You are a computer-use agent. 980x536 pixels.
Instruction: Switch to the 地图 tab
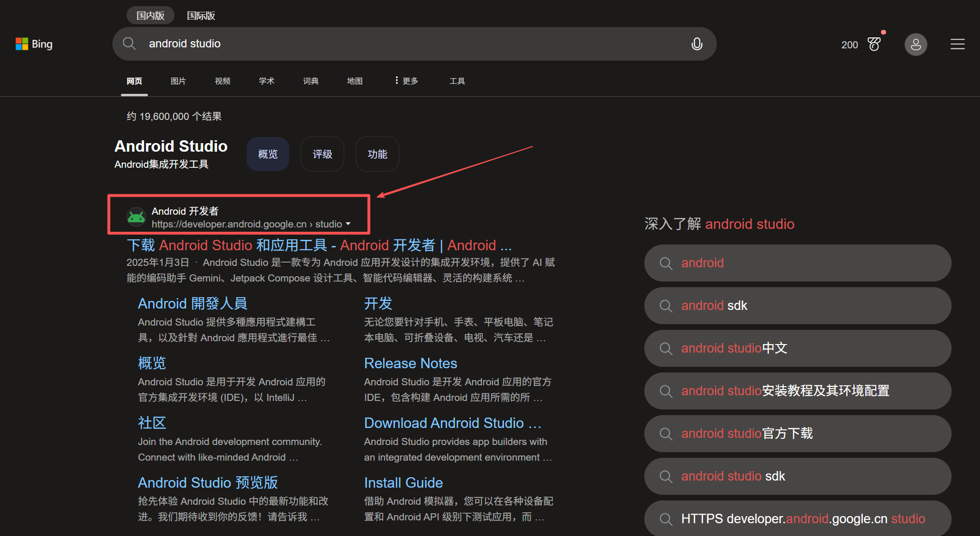click(355, 81)
